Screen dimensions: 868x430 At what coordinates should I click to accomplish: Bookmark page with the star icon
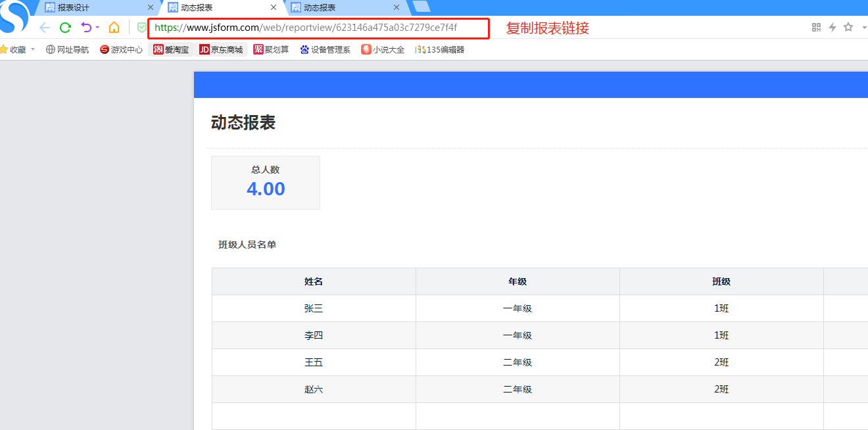tap(848, 28)
